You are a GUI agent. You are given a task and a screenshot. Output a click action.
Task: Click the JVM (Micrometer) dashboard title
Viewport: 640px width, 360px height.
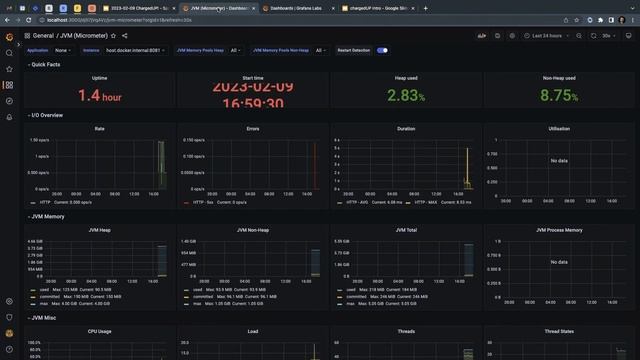pyautogui.click(x=84, y=36)
